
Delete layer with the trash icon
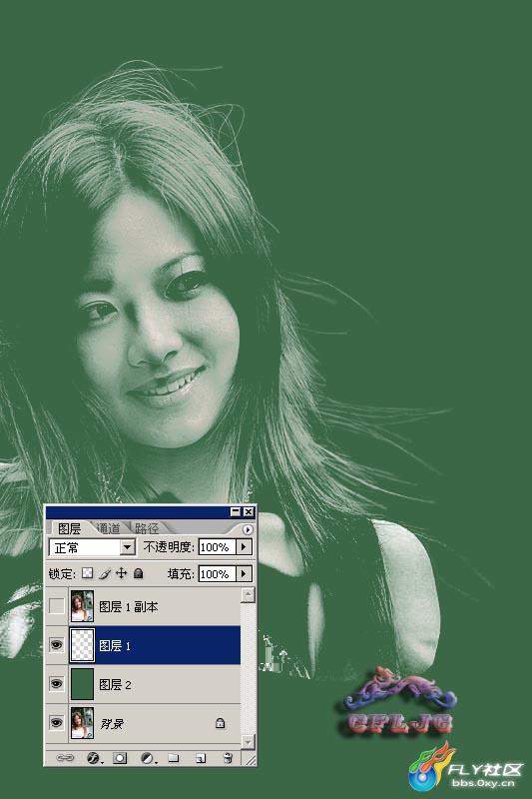click(228, 758)
